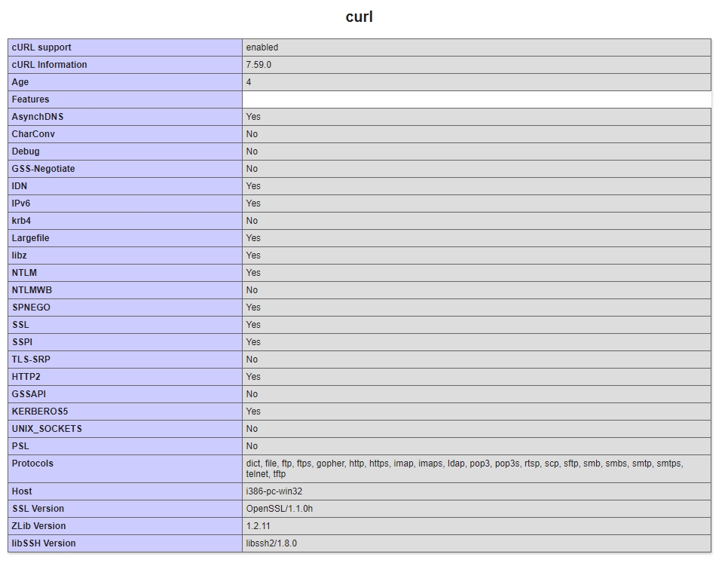Select the Host value i386-pc-win32
Screen dimensions: 728x563
coord(274,491)
